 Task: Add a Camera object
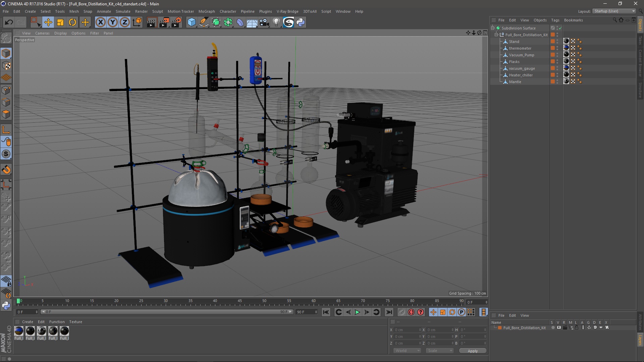(264, 22)
